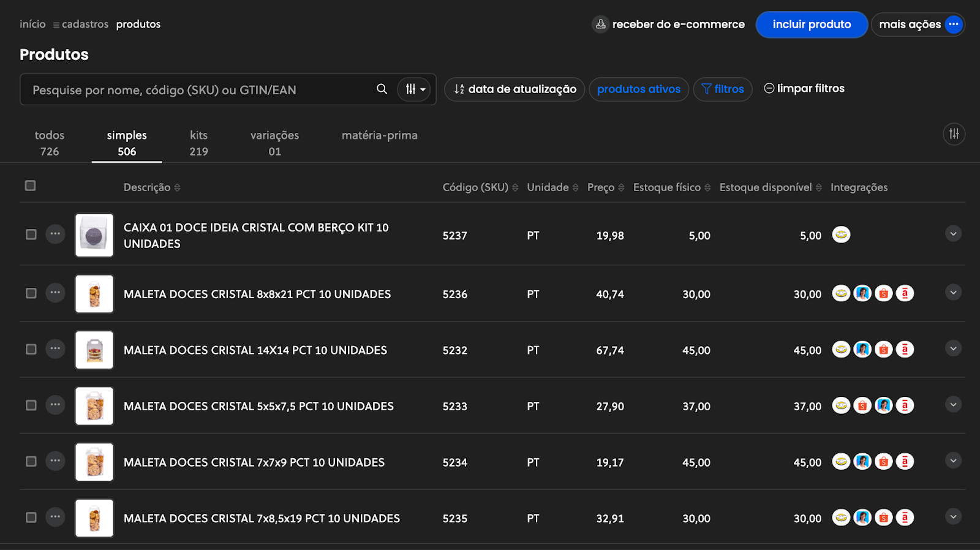Open the variações tab

274,143
